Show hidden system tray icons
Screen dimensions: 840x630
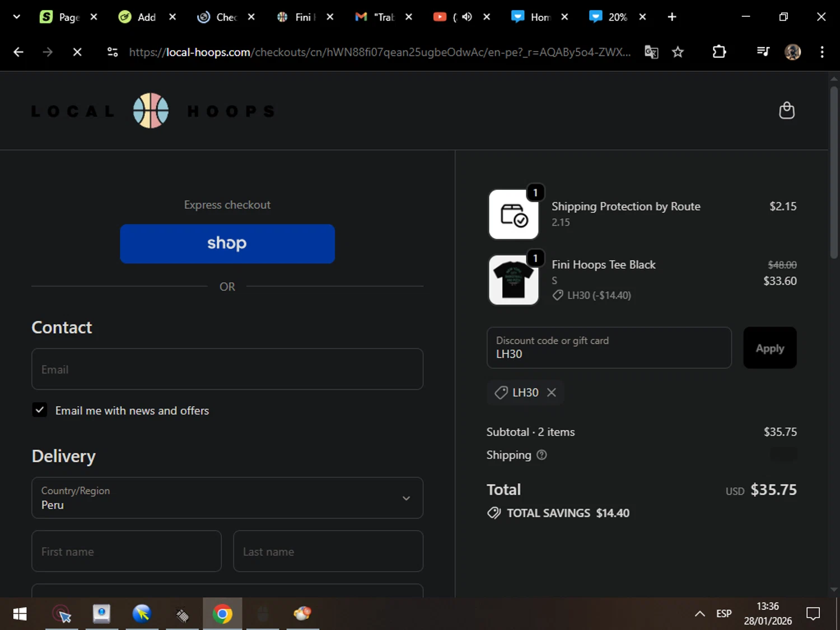[699, 614]
